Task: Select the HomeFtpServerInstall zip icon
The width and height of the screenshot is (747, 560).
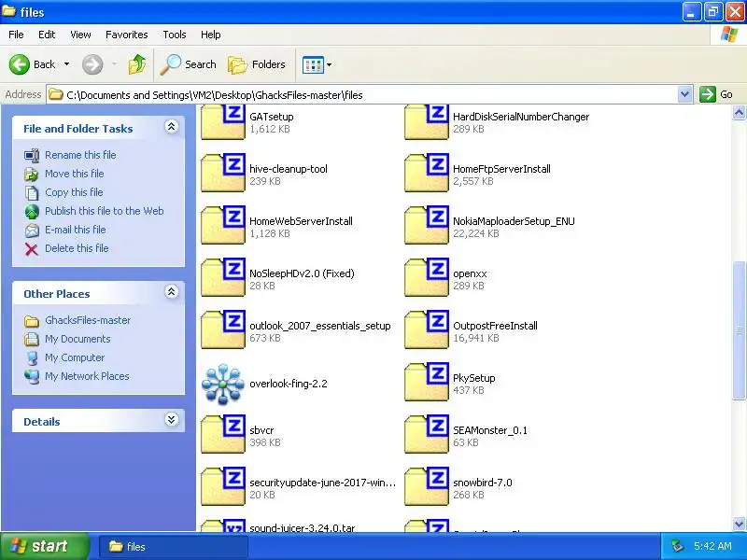Action: (427, 173)
